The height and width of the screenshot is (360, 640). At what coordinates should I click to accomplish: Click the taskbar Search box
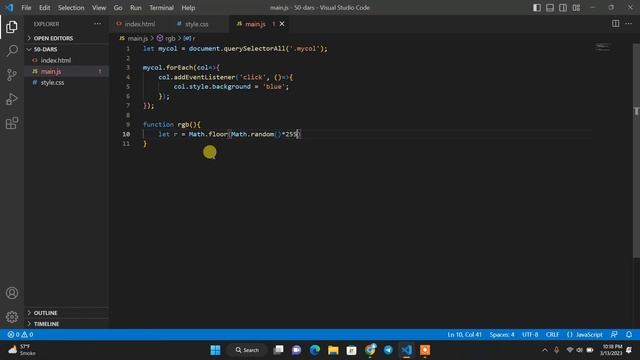coord(247,350)
